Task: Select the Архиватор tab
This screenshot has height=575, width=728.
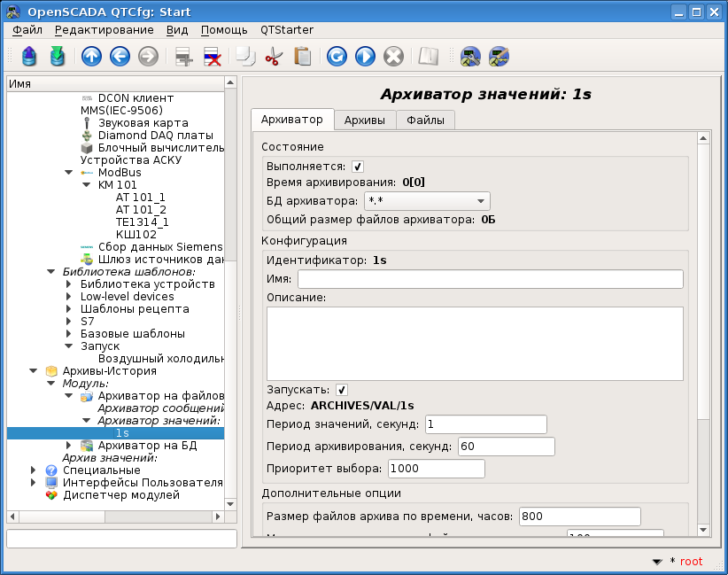Action: tap(292, 120)
